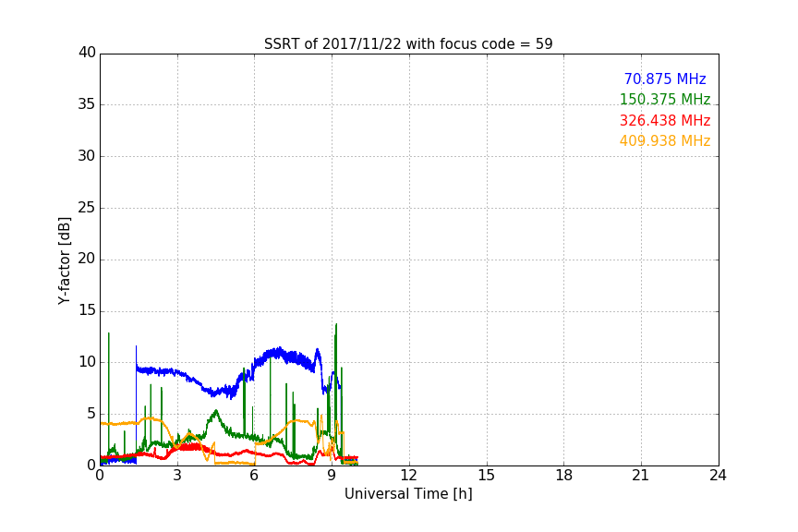
Task: Click the x-axis tick value 6
Action: (254, 476)
